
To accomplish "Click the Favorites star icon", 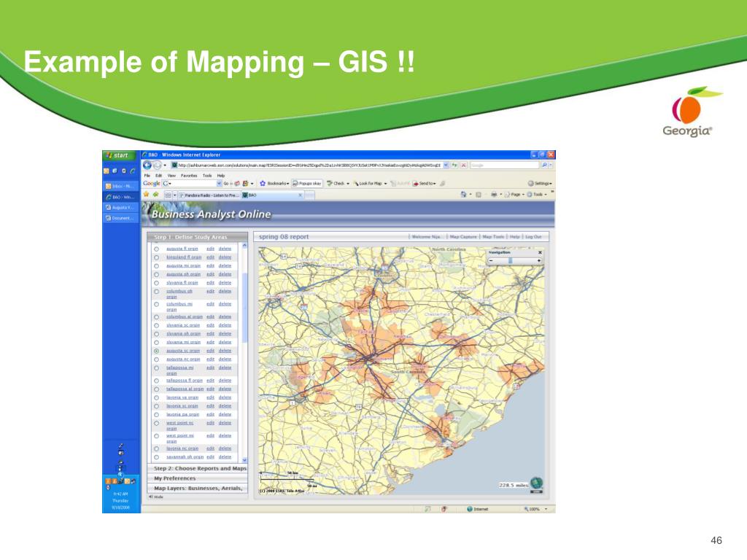I will 146,194.
